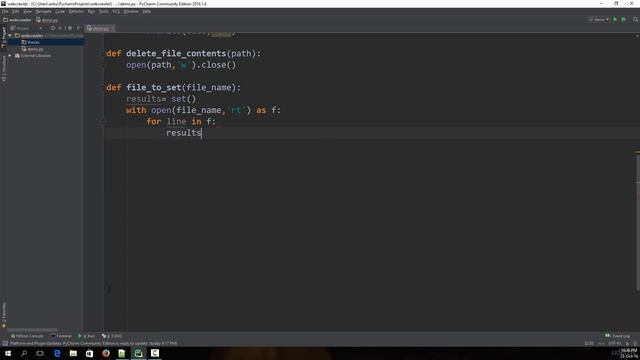Switch to the Camtasia taskbar icon
Screen dimensions: 640x360
click(x=155, y=353)
